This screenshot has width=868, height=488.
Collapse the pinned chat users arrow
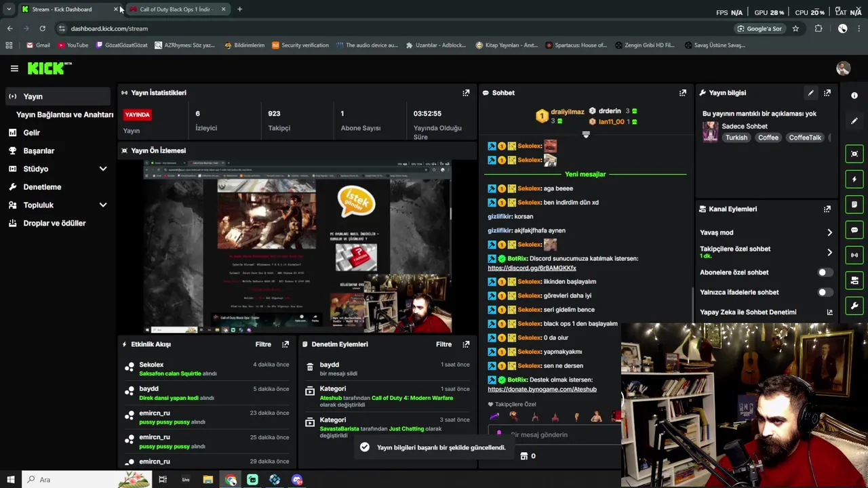click(x=586, y=134)
